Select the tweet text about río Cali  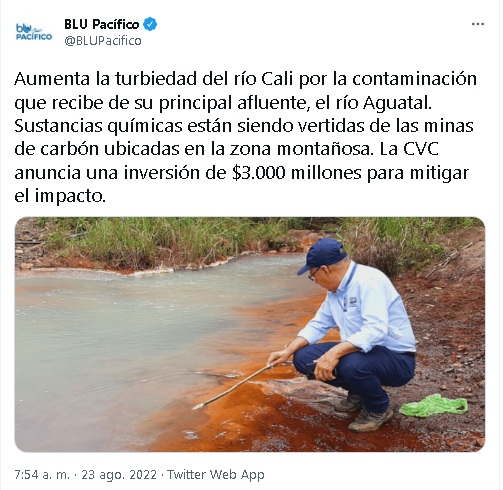[246, 137]
